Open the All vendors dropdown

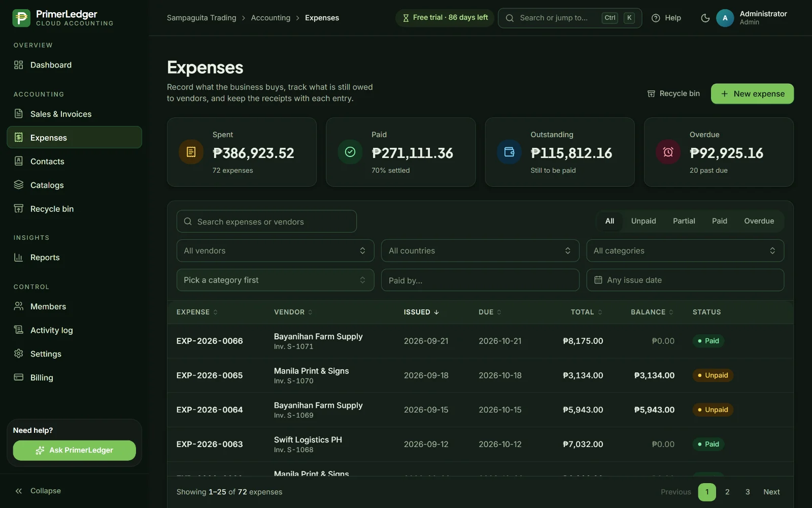pos(275,251)
